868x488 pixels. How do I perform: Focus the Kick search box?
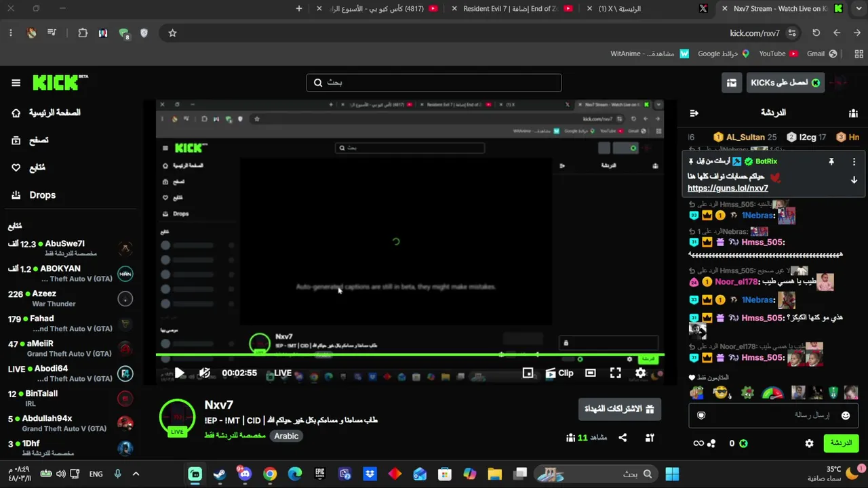(434, 83)
